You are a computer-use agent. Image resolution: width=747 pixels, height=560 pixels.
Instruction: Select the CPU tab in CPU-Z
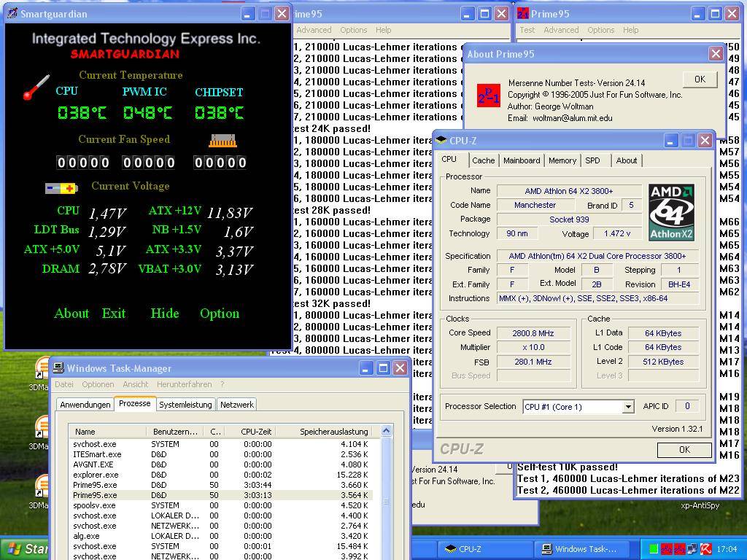pyautogui.click(x=449, y=160)
